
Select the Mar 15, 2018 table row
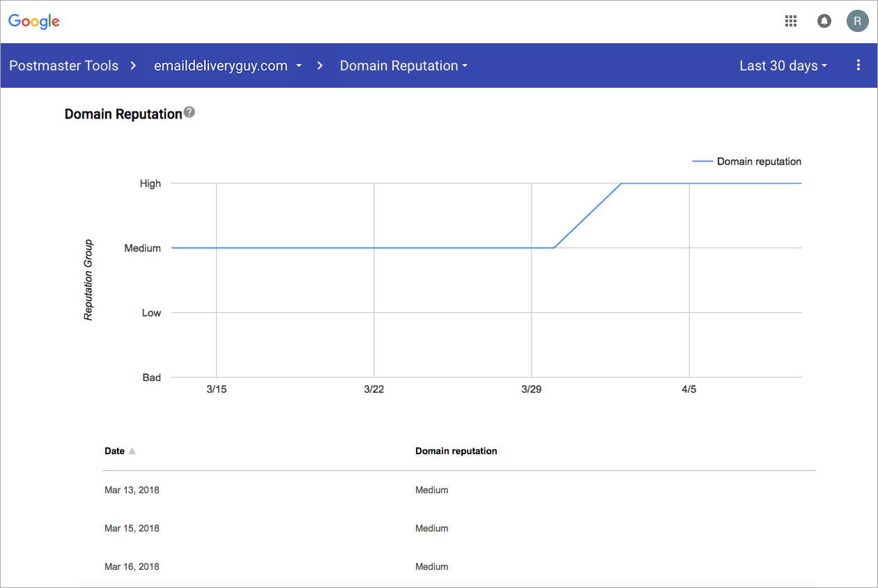coord(459,528)
